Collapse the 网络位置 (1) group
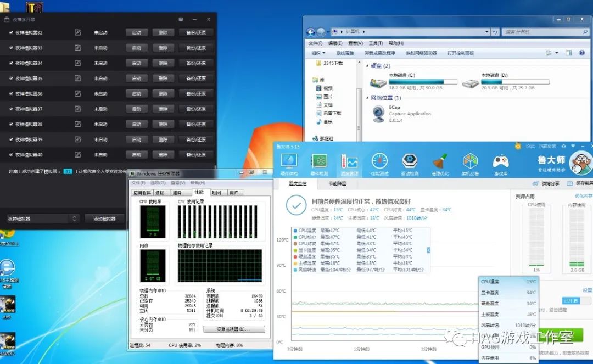This screenshot has width=593, height=364. 367,98
